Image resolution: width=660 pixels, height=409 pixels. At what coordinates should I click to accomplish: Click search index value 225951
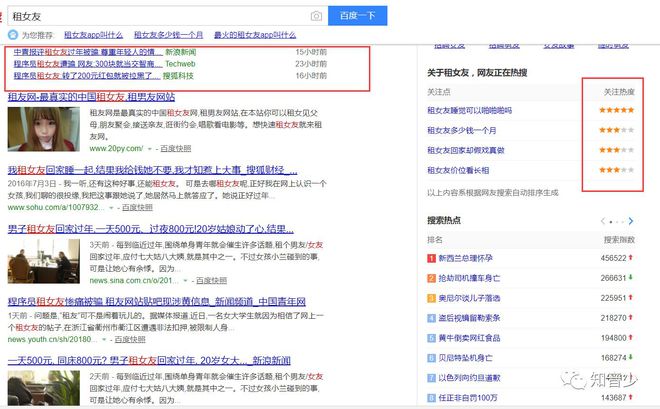[613, 298]
